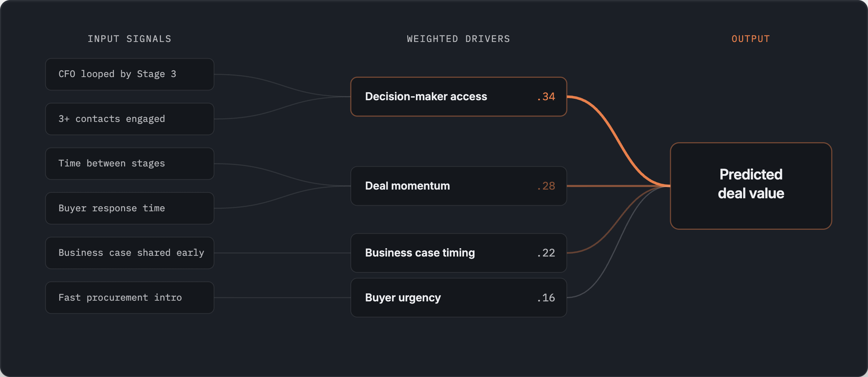
Task: Click the orange line leaving Decision-maker access
Action: [x=618, y=141]
